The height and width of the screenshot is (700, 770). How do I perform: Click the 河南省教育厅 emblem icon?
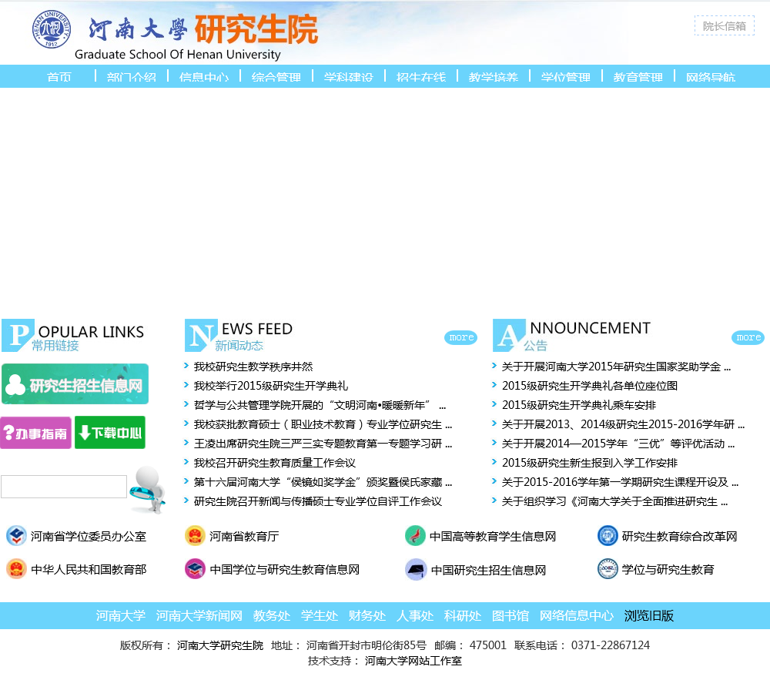click(195, 536)
